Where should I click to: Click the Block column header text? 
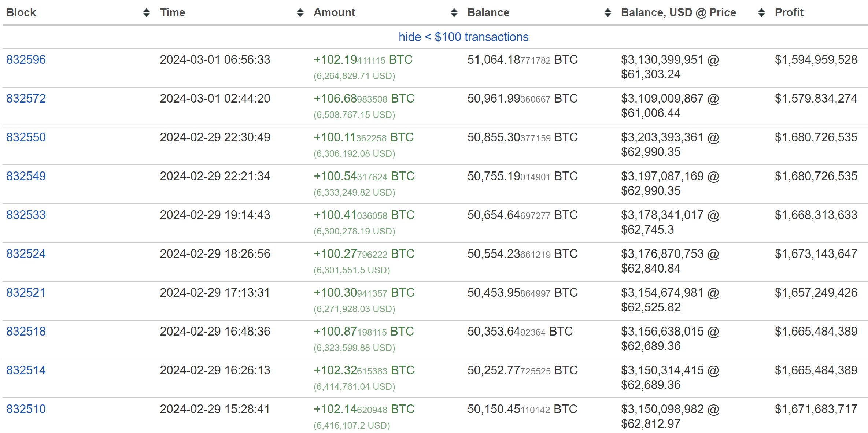[x=21, y=12]
